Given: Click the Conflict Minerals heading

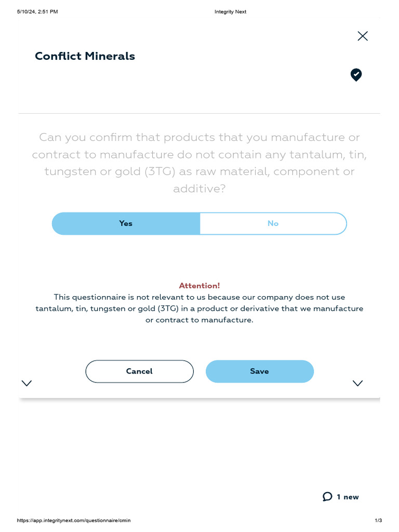Looking at the screenshot, I should pyautogui.click(x=85, y=56).
